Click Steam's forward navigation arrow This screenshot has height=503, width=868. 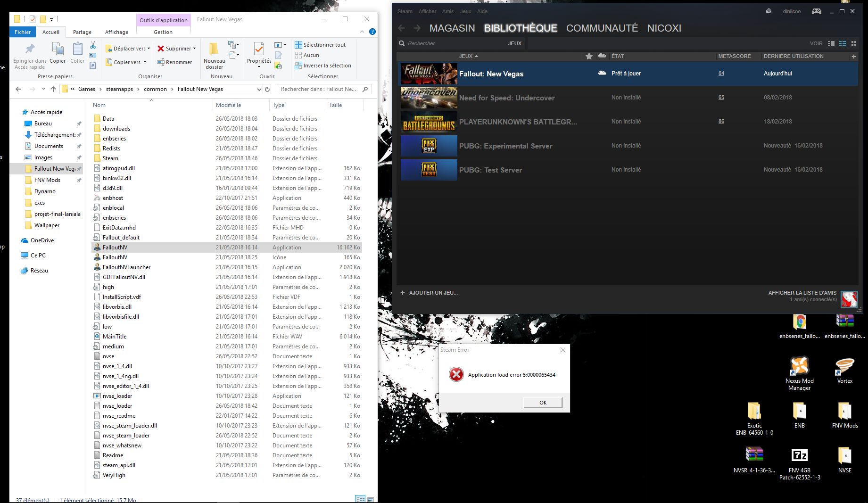tap(417, 28)
